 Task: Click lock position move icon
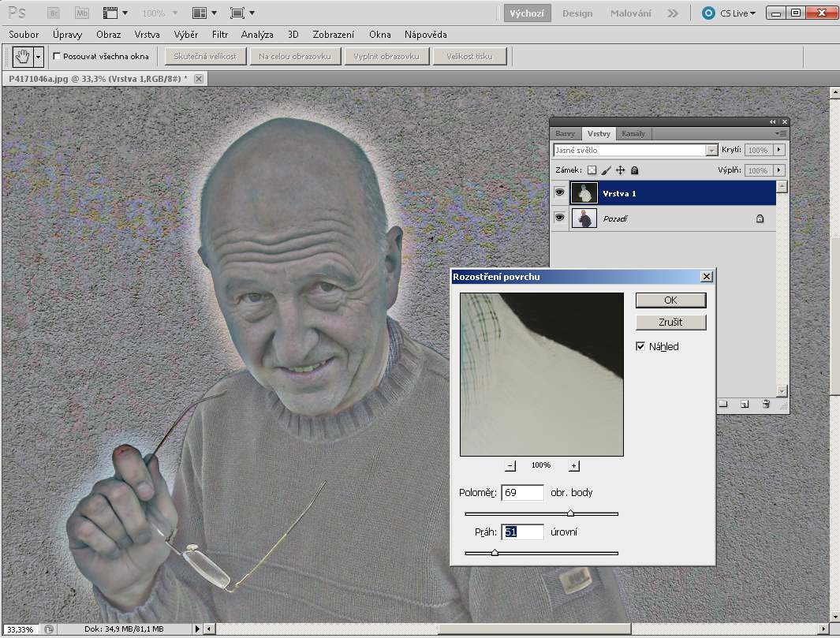(620, 170)
